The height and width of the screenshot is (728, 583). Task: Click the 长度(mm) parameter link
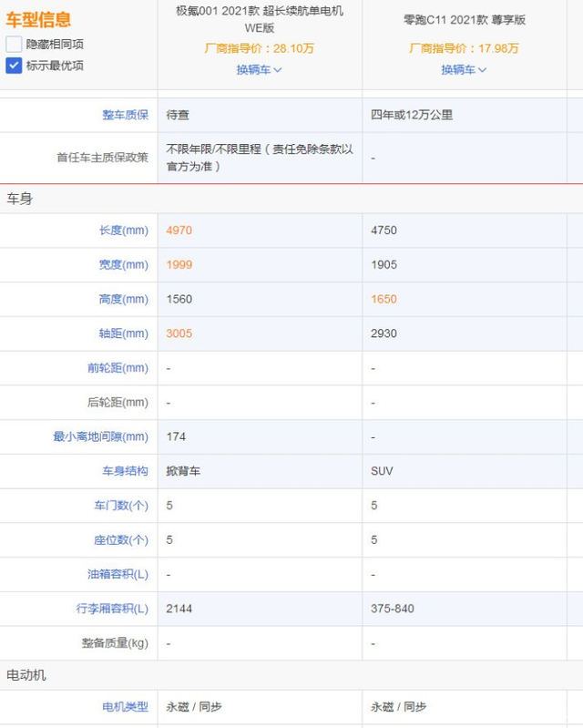pos(124,231)
